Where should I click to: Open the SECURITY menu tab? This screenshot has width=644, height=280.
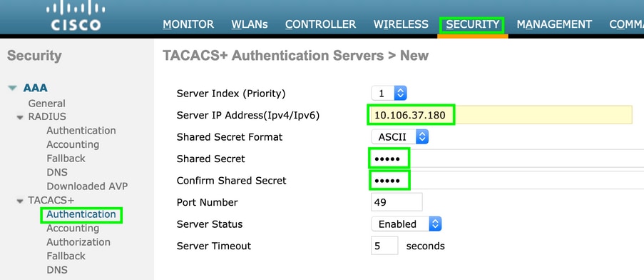(472, 25)
